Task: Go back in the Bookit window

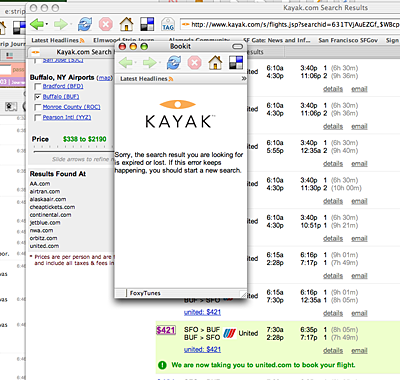Action: tap(126, 62)
